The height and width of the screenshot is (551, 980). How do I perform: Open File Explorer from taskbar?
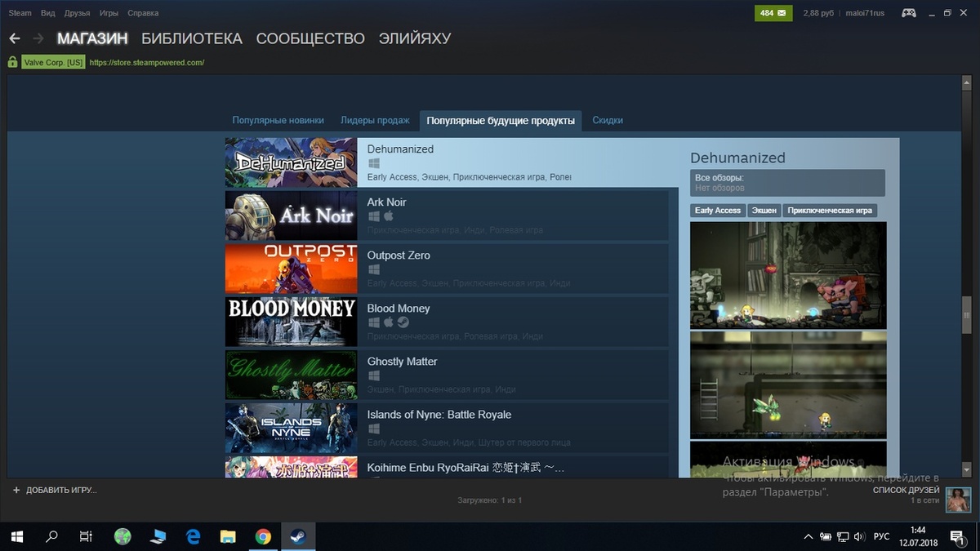(x=228, y=536)
